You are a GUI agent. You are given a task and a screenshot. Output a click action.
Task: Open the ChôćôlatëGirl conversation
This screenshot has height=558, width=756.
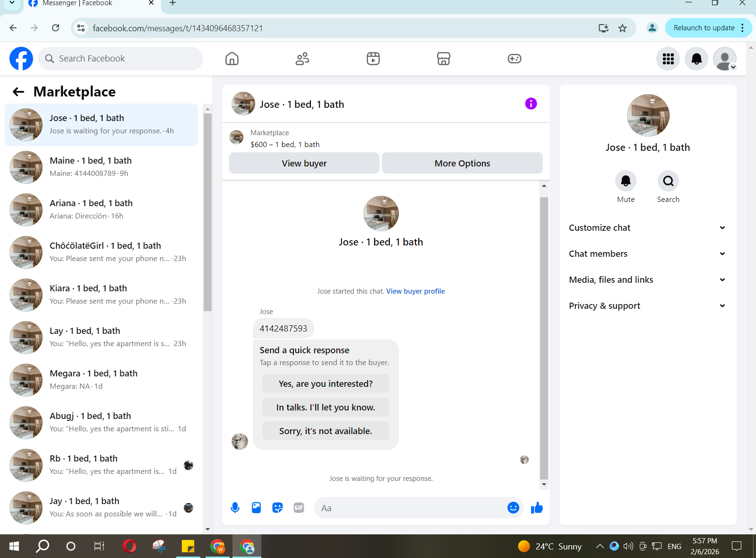click(102, 253)
